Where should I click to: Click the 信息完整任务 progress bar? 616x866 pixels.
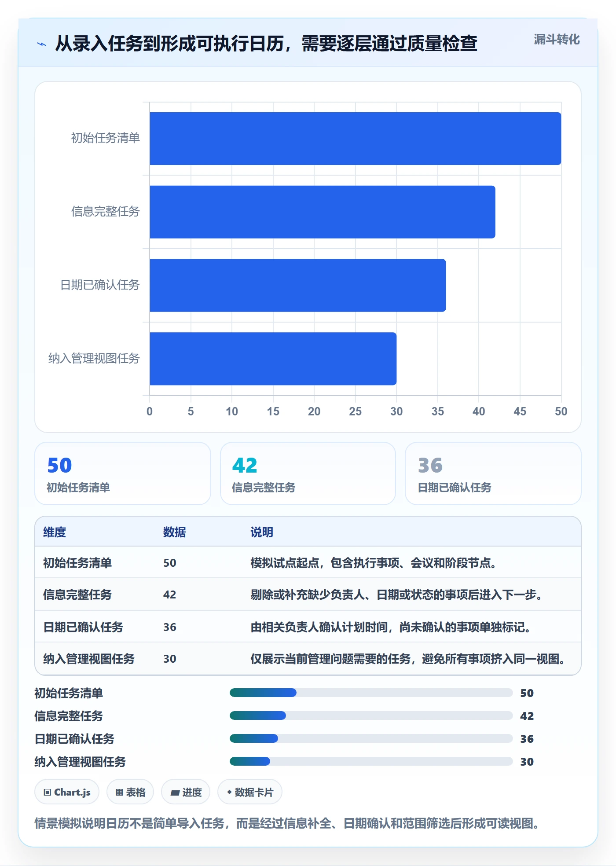point(371,716)
